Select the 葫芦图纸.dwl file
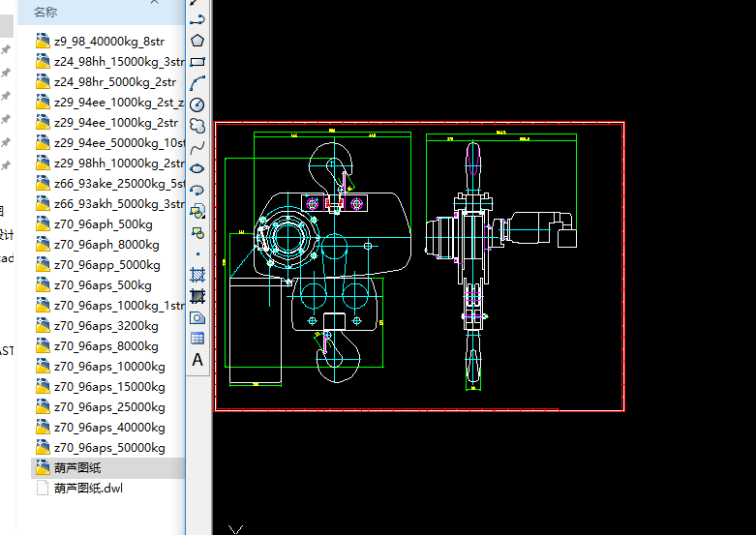The height and width of the screenshot is (535, 756). pos(88,489)
